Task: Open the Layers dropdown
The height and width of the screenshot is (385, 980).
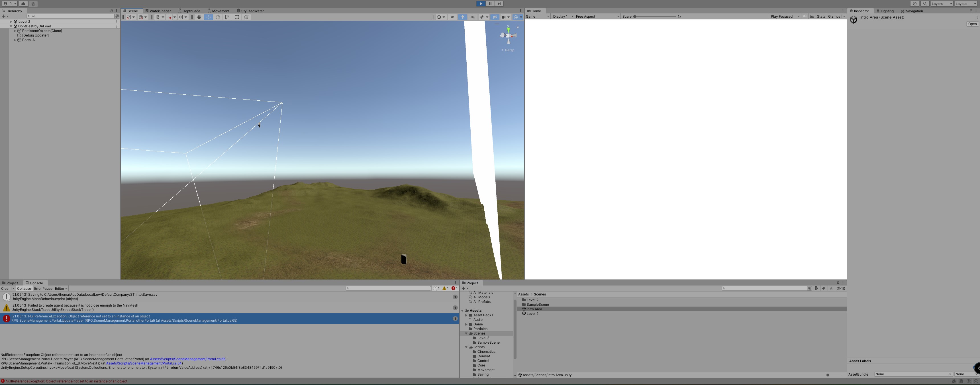Action: click(942, 4)
